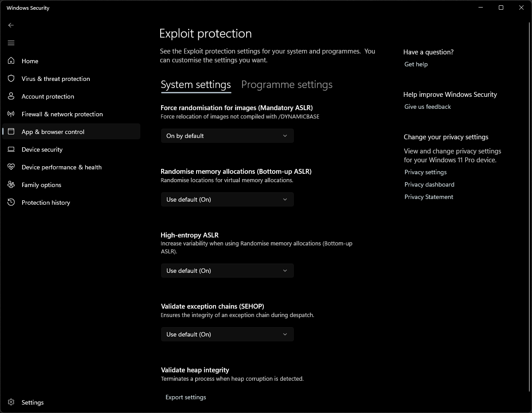Open the hamburger navigation menu icon

tap(11, 43)
